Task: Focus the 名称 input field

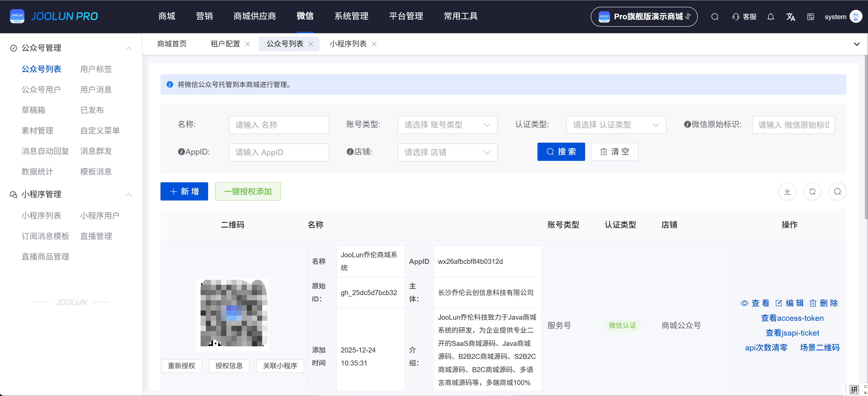Action: 279,125
